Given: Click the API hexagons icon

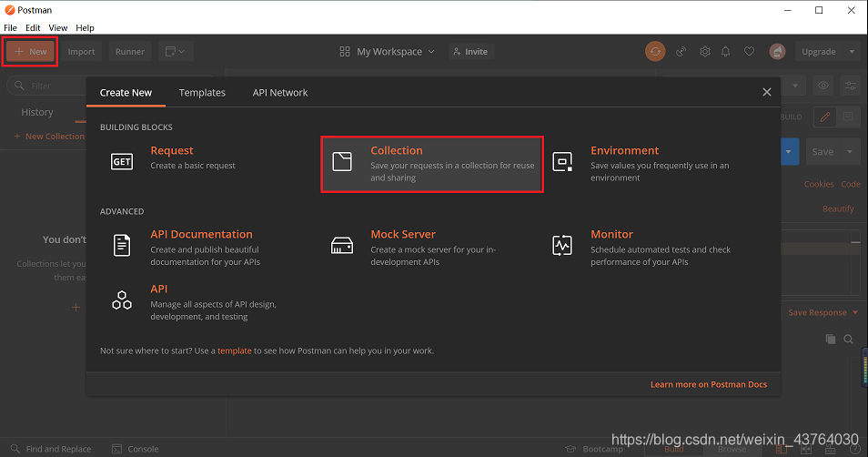Looking at the screenshot, I should click(x=122, y=300).
